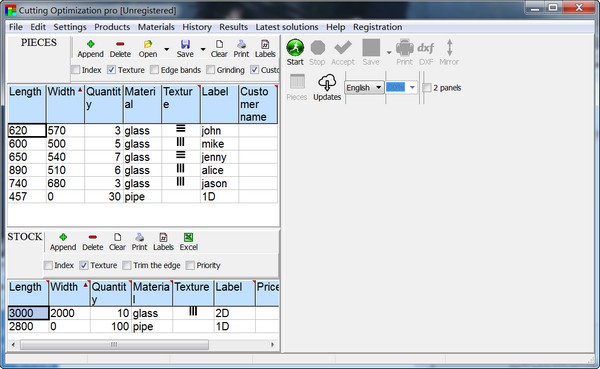Toggle the Pieces Index checkbox

(x=76, y=70)
